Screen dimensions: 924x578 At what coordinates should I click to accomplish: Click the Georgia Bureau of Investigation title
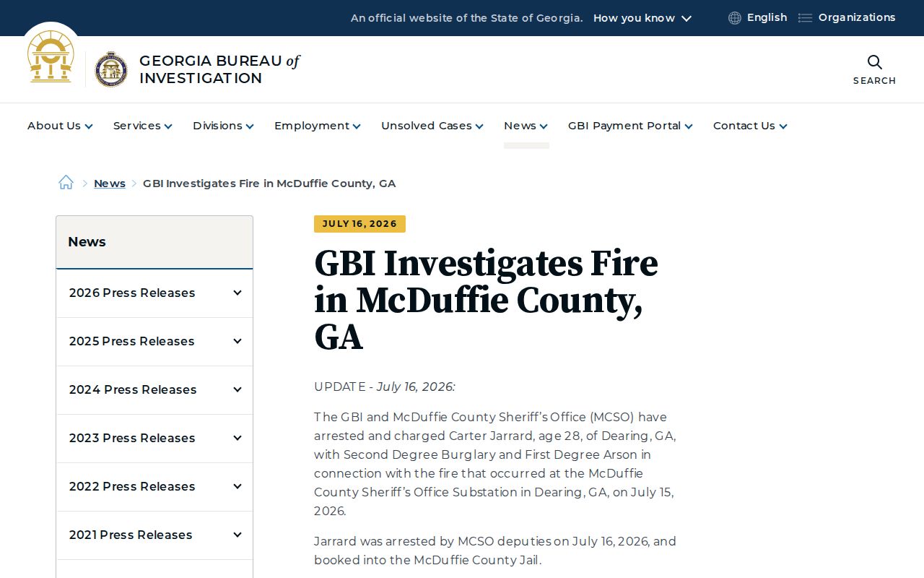pos(219,69)
